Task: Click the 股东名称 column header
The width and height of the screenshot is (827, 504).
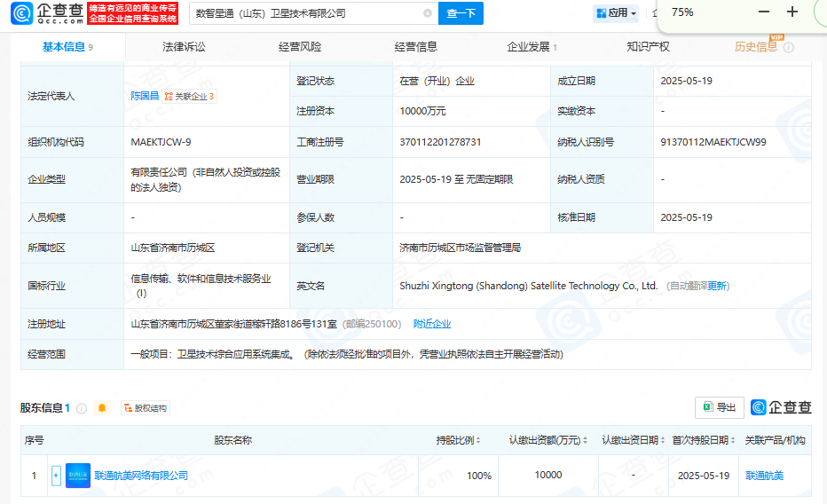Action: tap(232, 440)
